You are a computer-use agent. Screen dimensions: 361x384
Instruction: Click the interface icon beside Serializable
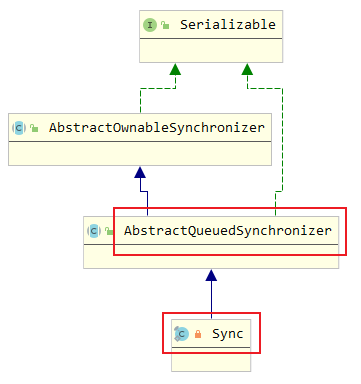[150, 25]
